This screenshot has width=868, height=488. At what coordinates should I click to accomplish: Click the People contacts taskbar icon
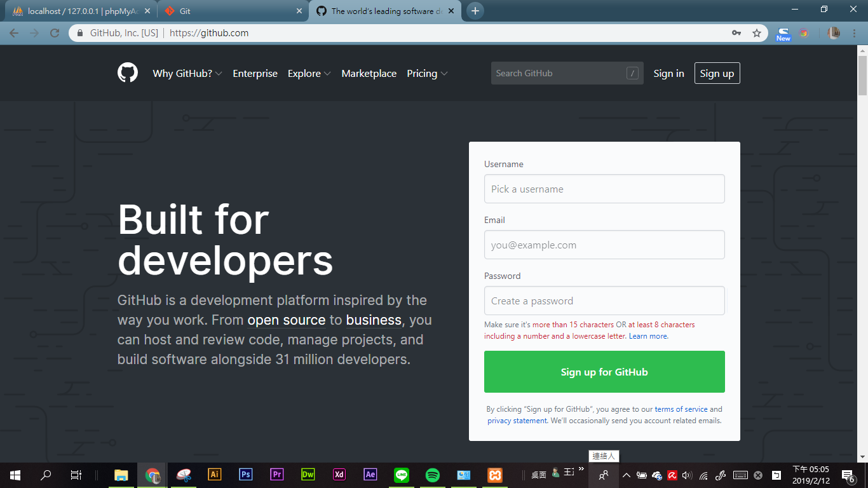point(603,475)
